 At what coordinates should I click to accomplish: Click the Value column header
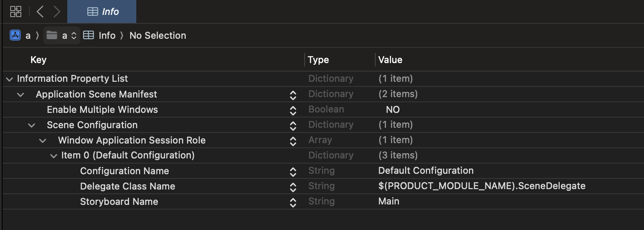390,60
